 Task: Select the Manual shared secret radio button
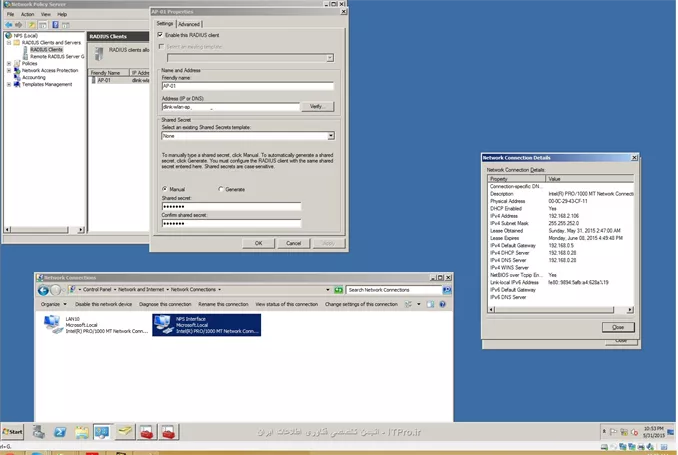click(x=165, y=189)
